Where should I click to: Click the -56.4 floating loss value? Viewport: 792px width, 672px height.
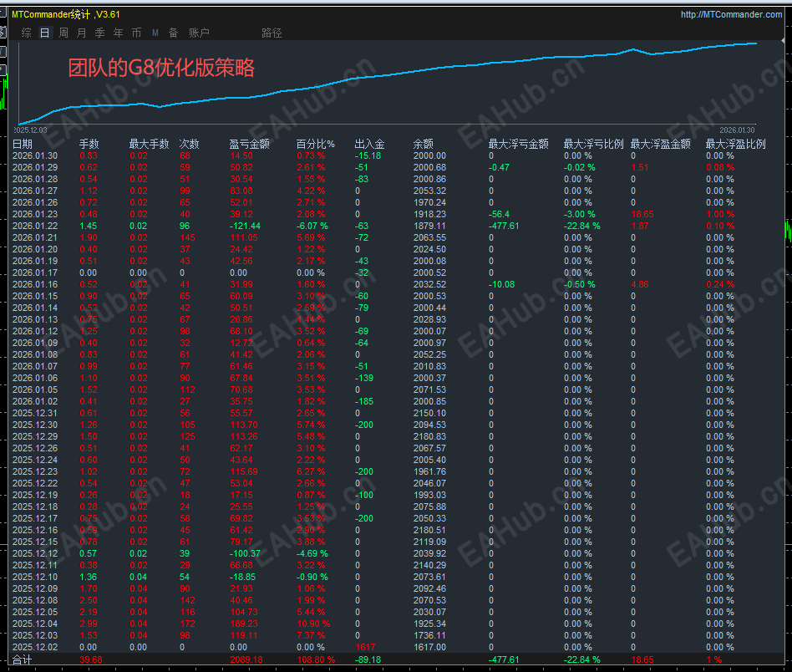tap(499, 214)
